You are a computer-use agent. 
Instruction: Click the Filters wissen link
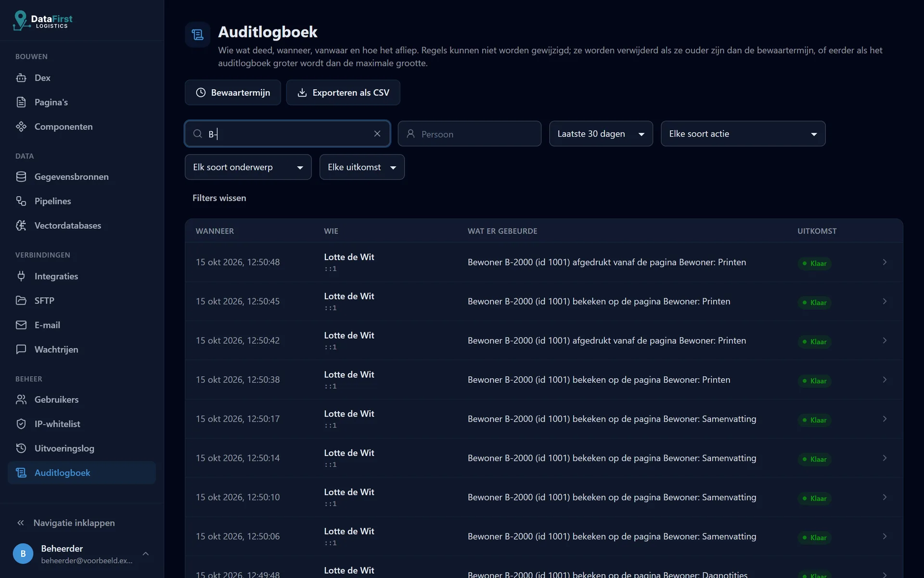pyautogui.click(x=219, y=198)
